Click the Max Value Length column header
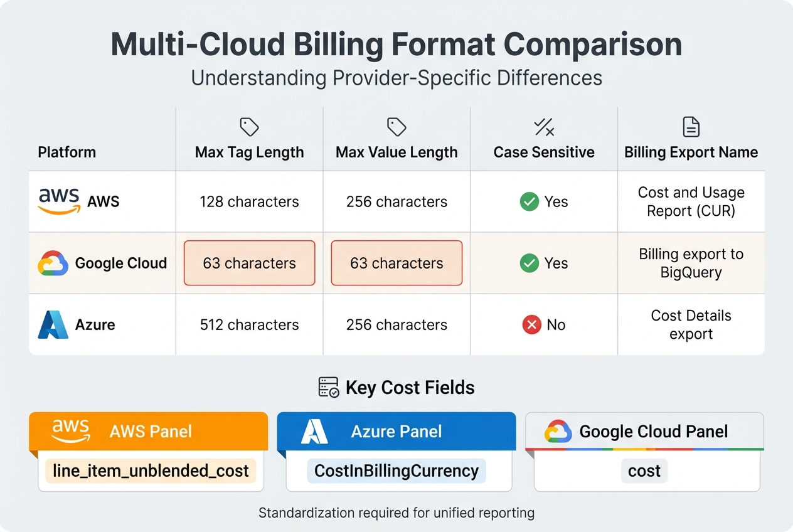 396,152
